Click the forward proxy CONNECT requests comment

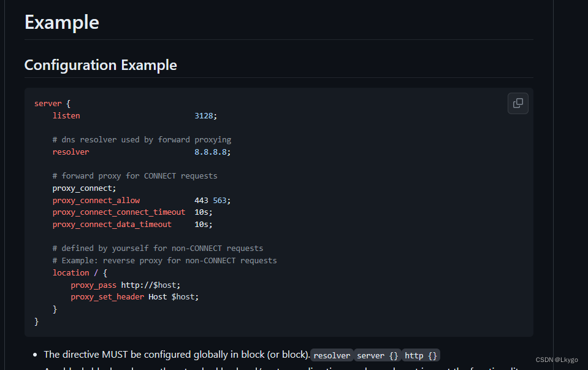135,175
